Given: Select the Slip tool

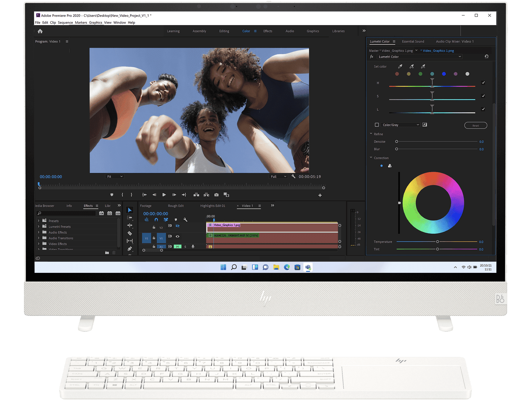Looking at the screenshot, I should [130, 241].
